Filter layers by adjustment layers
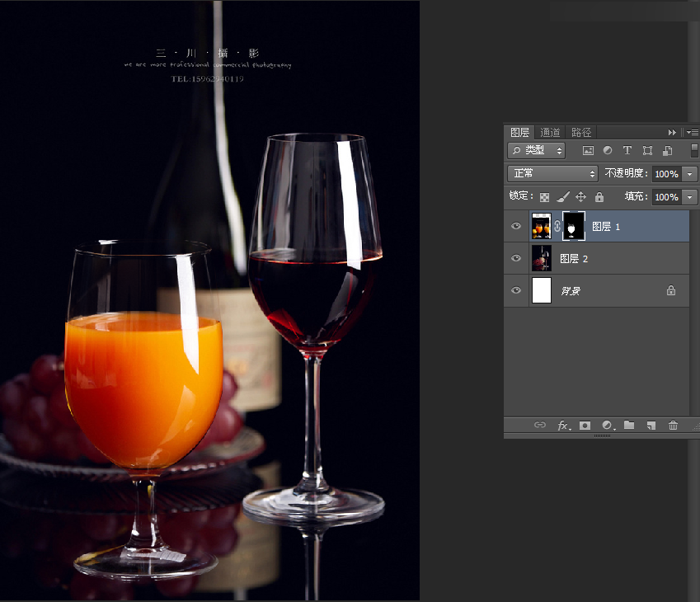Image resolution: width=700 pixels, height=602 pixels. (607, 150)
